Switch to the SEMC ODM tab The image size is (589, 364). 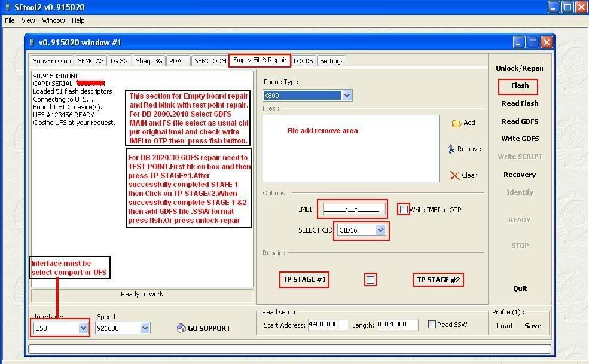[x=210, y=61]
